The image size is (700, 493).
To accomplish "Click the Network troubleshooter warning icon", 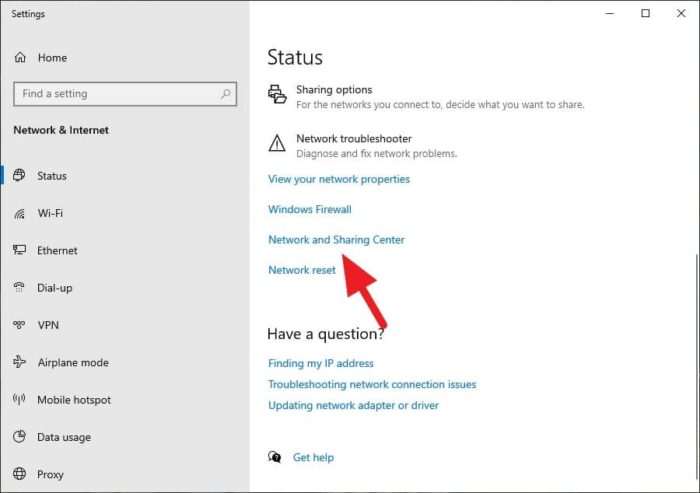I will 277,143.
